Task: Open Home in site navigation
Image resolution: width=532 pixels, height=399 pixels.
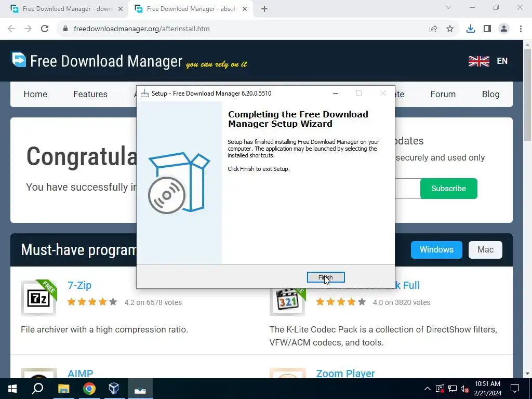Action: pyautogui.click(x=35, y=94)
